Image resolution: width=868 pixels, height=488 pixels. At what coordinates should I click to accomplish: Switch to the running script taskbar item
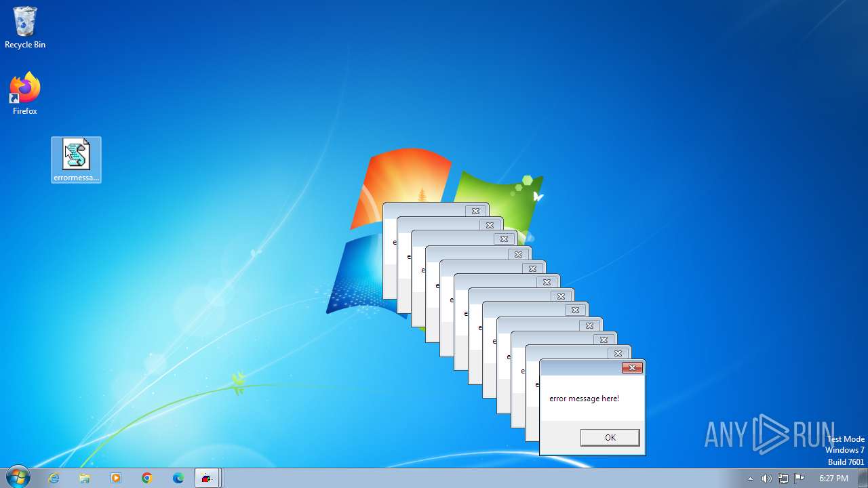[207, 479]
